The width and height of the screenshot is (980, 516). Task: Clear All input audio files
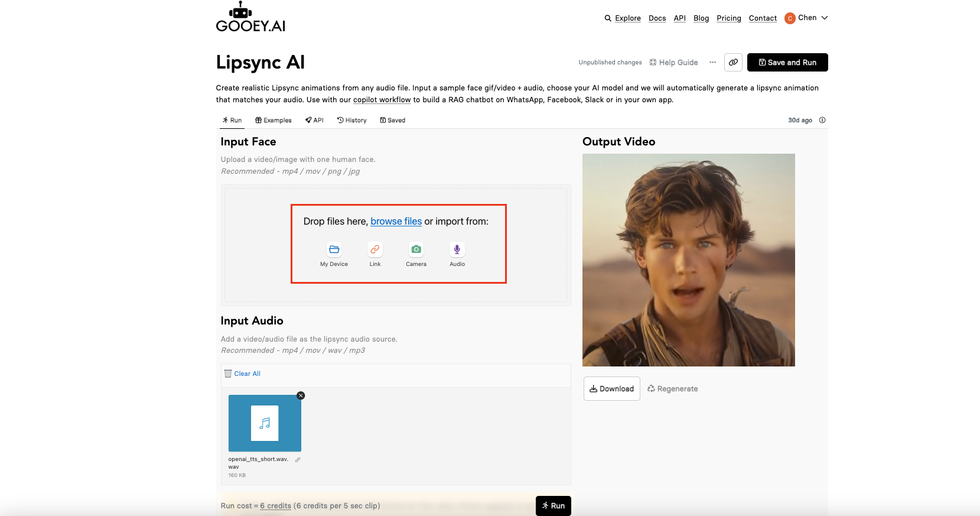click(x=247, y=374)
